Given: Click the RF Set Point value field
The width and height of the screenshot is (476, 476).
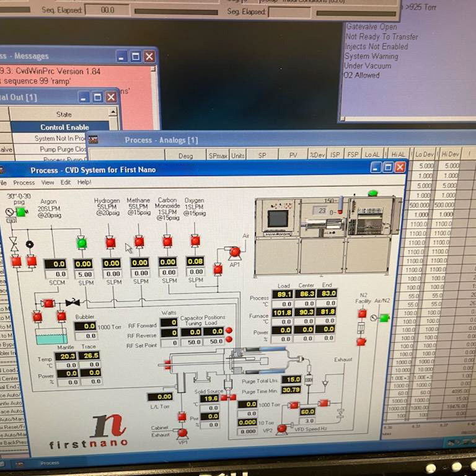Looking at the screenshot, I should pos(169,343).
